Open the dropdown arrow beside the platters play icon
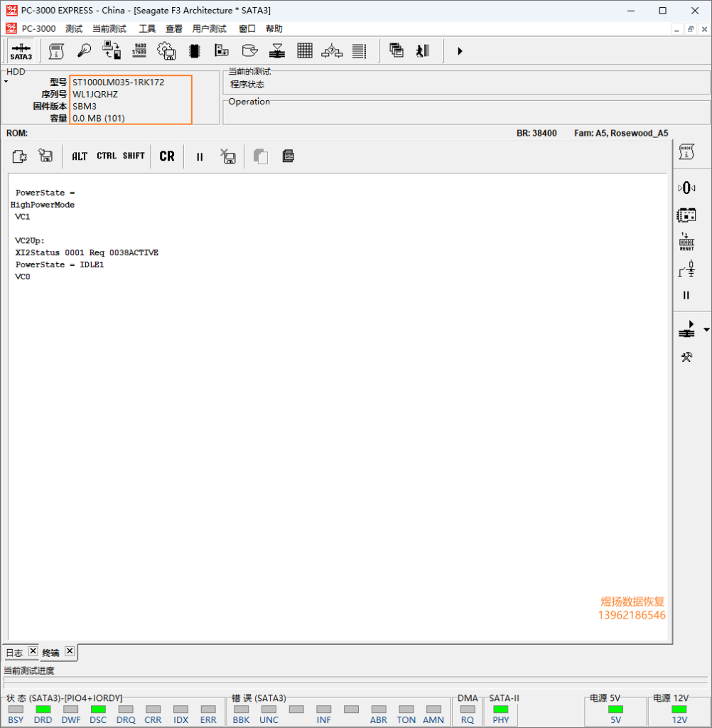The image size is (712, 728). (706, 330)
